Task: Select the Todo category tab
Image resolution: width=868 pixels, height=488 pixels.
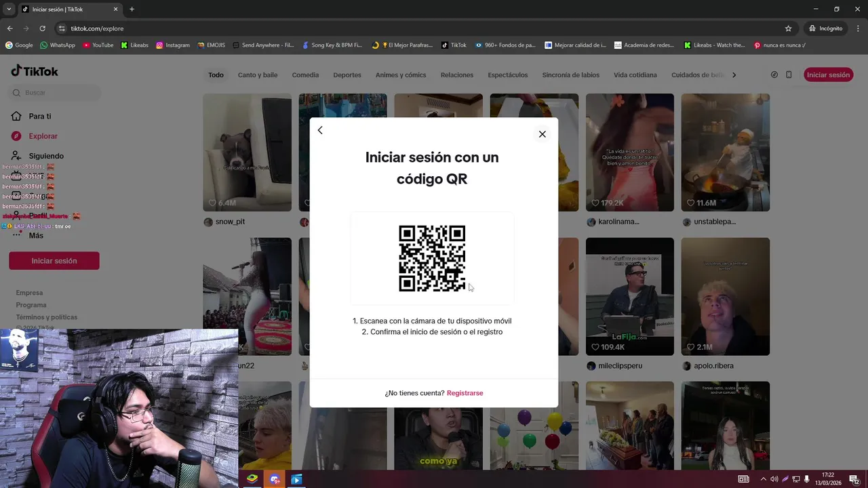Action: click(x=216, y=75)
